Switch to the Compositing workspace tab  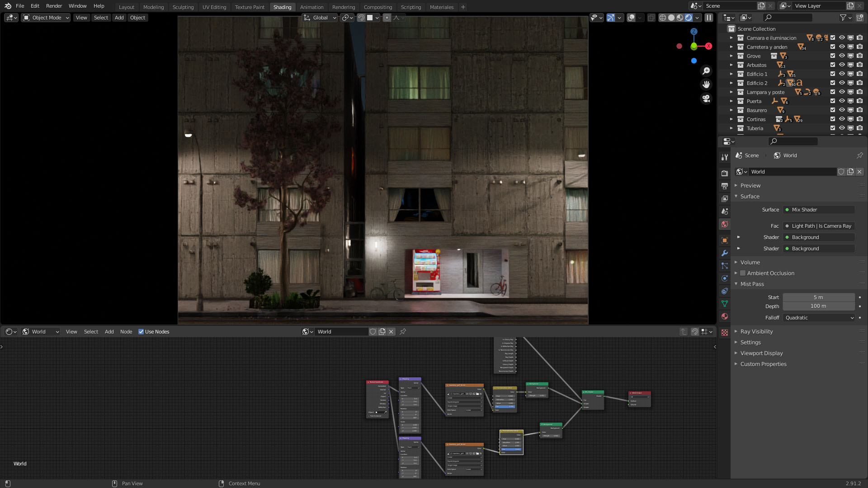[377, 7]
